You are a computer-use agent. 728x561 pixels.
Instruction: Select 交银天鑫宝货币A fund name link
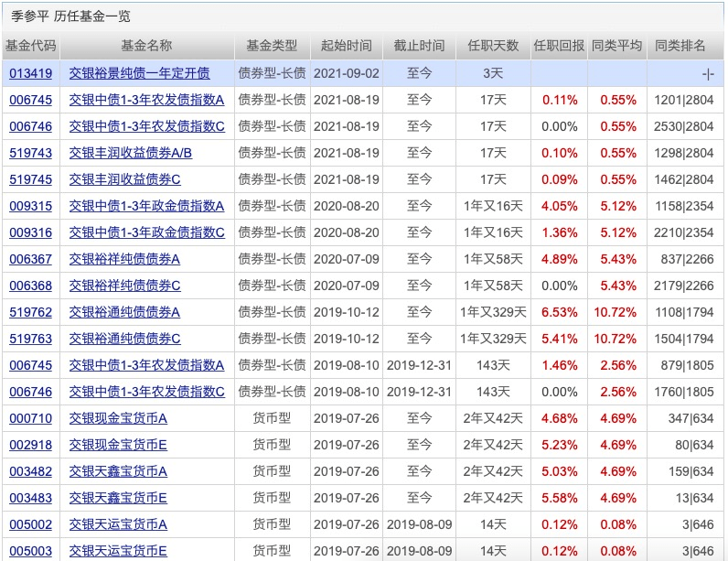[x=118, y=471]
